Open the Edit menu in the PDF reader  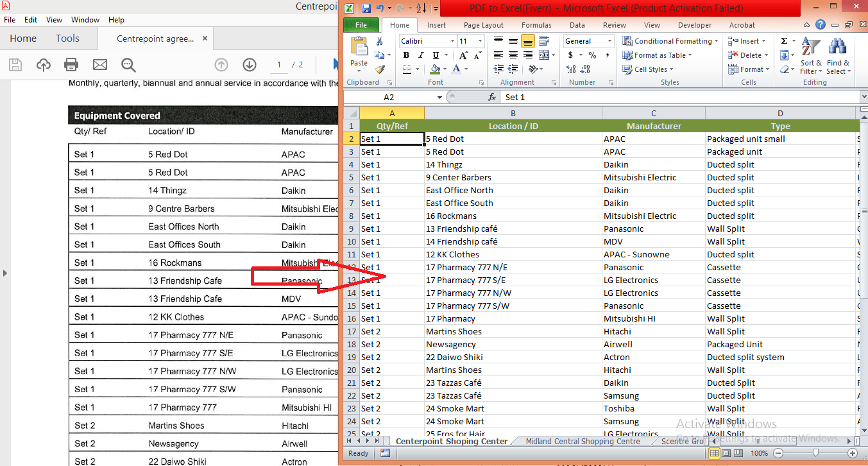[x=31, y=20]
